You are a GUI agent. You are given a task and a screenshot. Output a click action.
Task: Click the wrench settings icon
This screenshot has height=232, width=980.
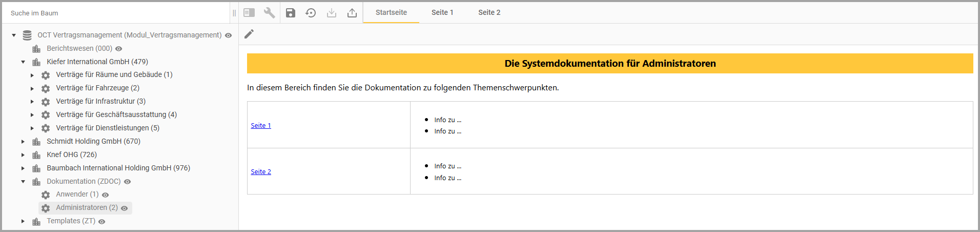pyautogui.click(x=270, y=13)
